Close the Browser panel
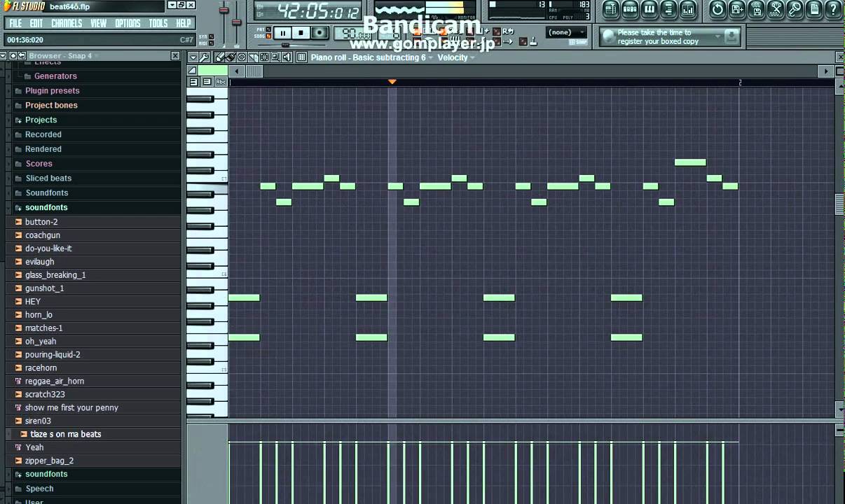Viewport: 845px width, 504px height. tap(175, 55)
